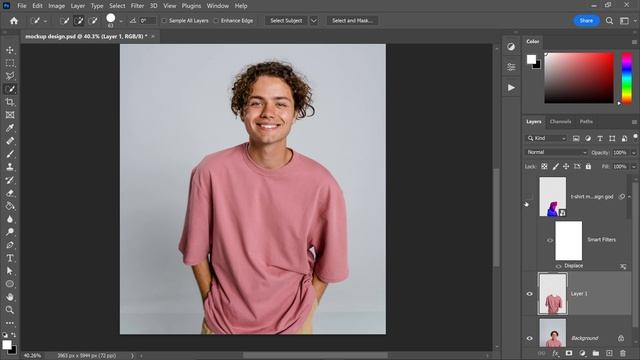Select the Path Selection tool

(10, 271)
